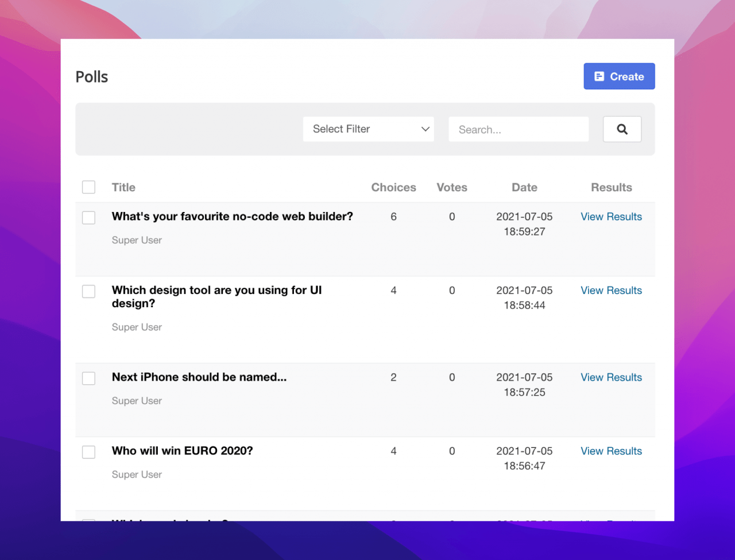
Task: Select the Next iPhone poll checkbox
Action: [x=88, y=378]
